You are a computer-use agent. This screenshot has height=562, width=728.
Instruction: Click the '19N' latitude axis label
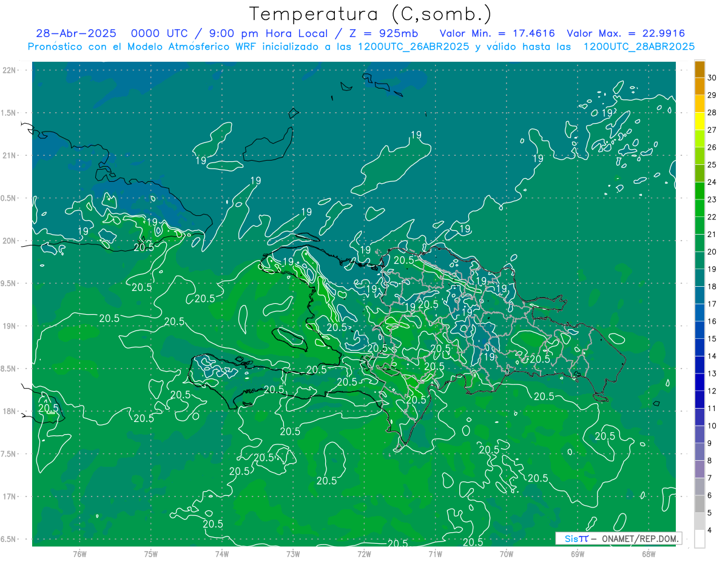pyautogui.click(x=10, y=326)
